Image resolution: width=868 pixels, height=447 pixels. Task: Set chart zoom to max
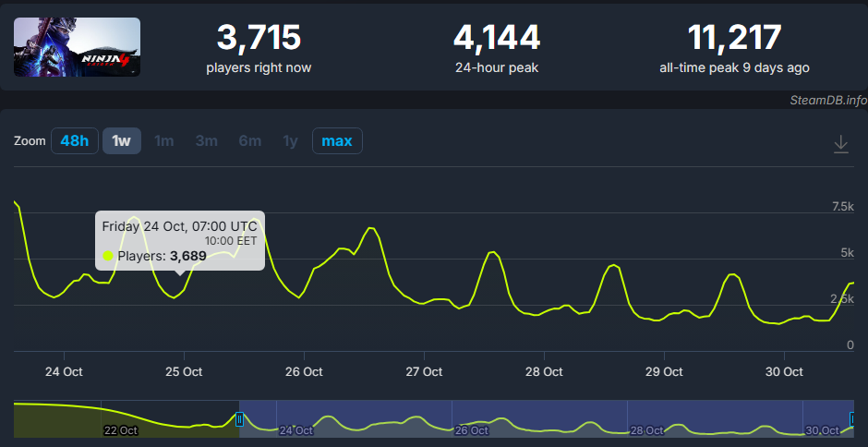pos(337,140)
